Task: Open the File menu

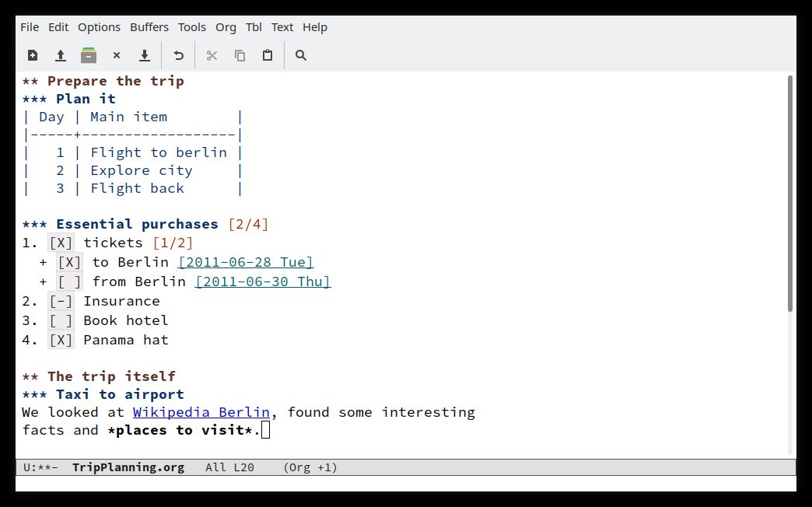Action: click(x=30, y=27)
